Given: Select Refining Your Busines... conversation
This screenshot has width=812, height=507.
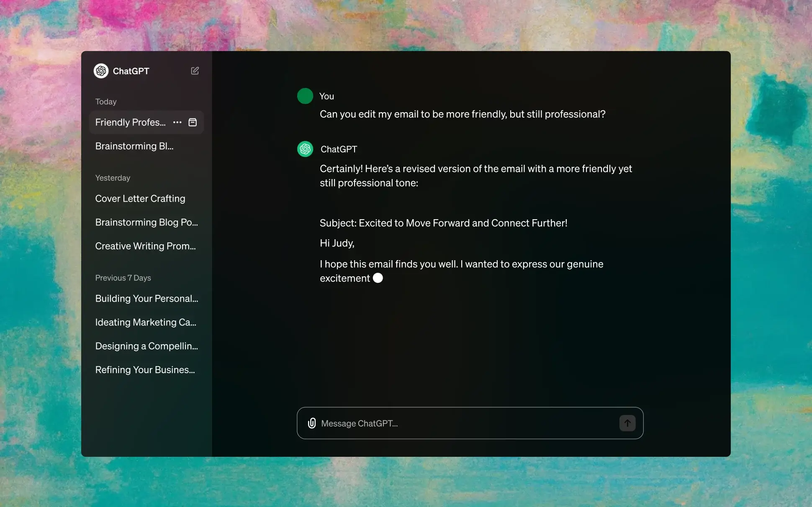Looking at the screenshot, I should (145, 369).
